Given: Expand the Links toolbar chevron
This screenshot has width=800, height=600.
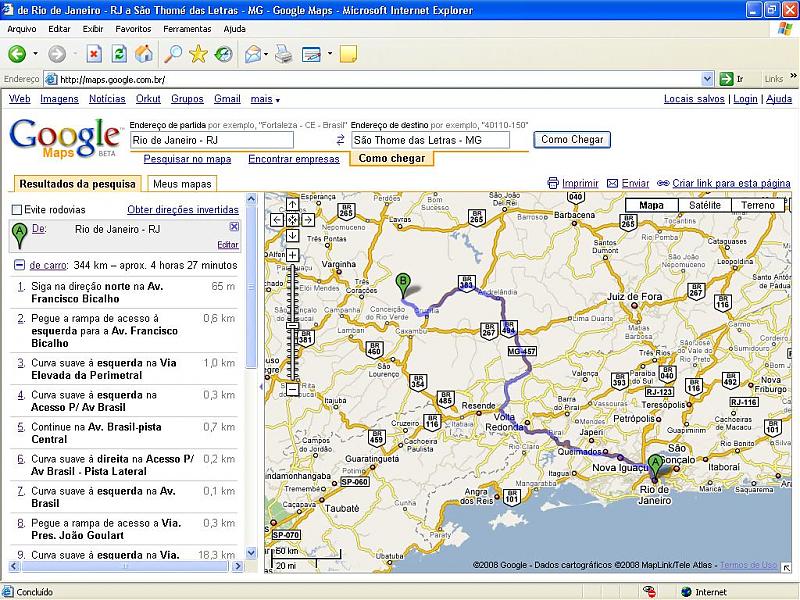Looking at the screenshot, I should click(x=793, y=77).
